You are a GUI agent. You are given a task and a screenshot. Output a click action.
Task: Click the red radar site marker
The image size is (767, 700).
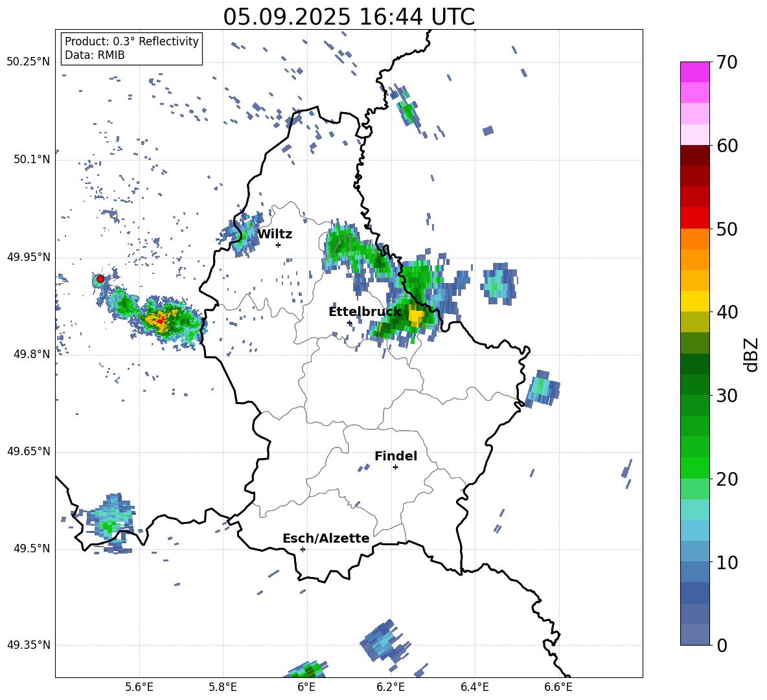tap(100, 278)
